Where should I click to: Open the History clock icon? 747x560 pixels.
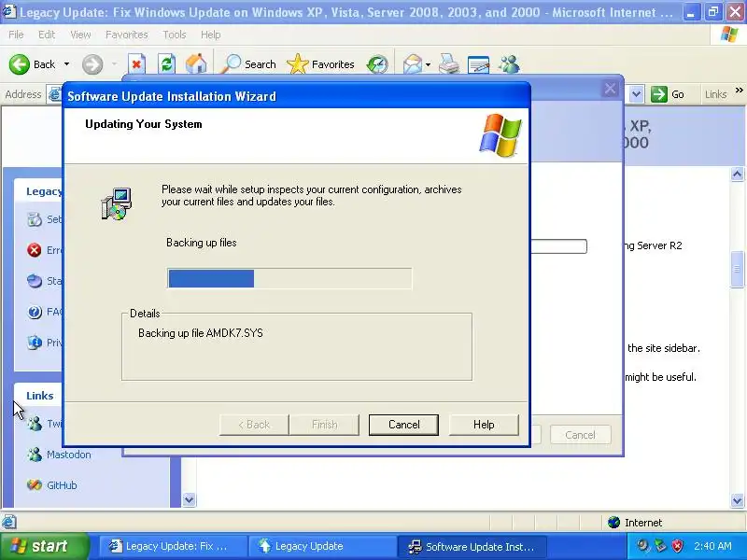pos(377,64)
